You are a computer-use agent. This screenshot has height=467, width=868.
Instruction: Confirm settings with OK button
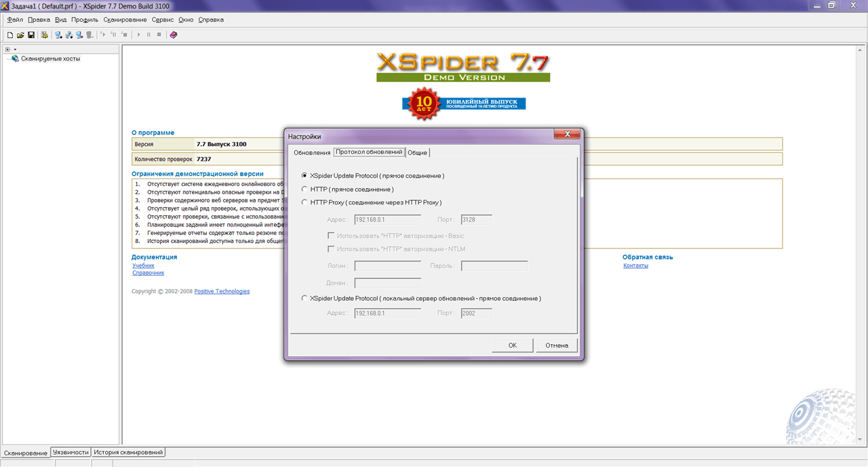pos(513,345)
